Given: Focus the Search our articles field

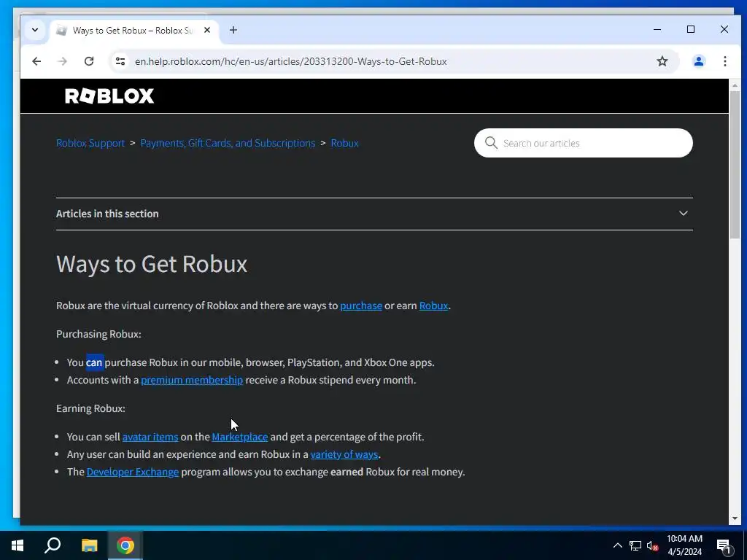Looking at the screenshot, I should tap(583, 143).
